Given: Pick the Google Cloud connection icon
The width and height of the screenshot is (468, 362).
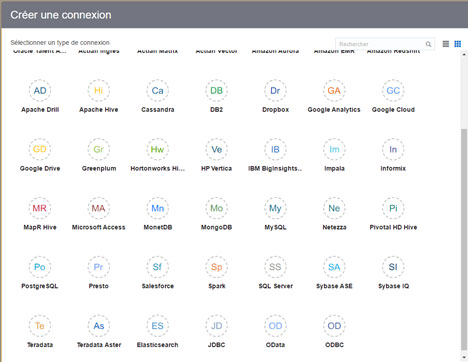Looking at the screenshot, I should pyautogui.click(x=393, y=90).
